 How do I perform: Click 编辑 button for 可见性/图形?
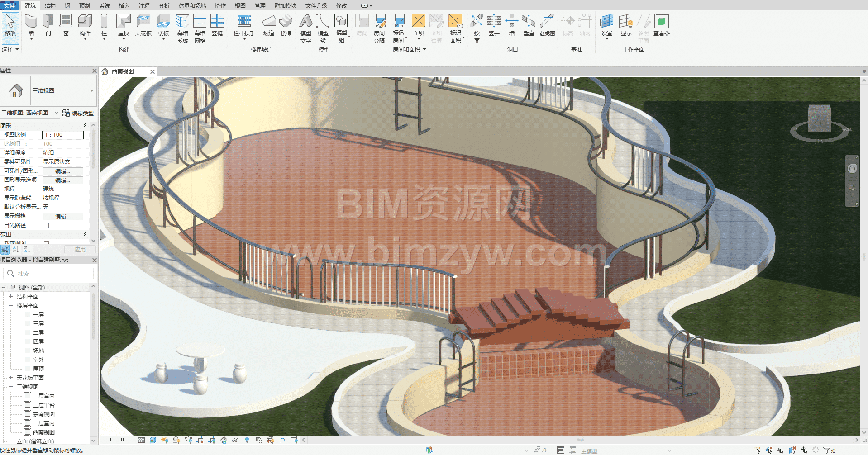[62, 171]
